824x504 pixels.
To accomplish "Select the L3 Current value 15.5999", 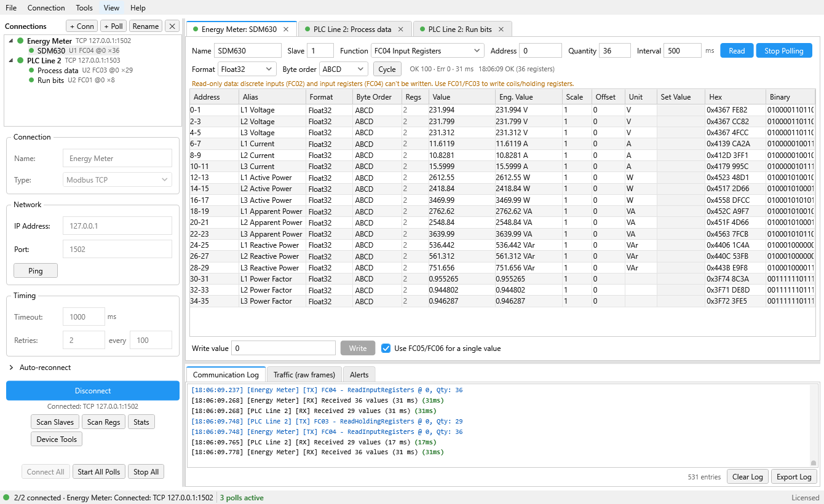I will click(x=461, y=167).
